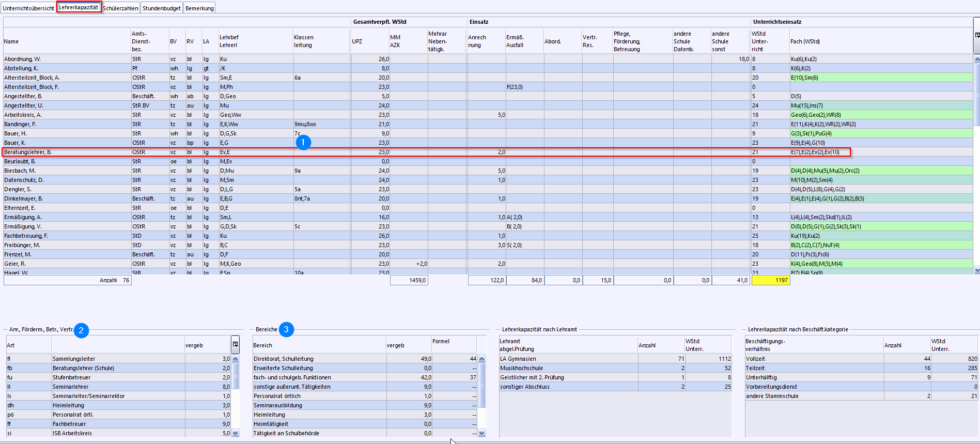
Task: Select teacher Arbeitskreis, A.
Action: pyautogui.click(x=488, y=115)
